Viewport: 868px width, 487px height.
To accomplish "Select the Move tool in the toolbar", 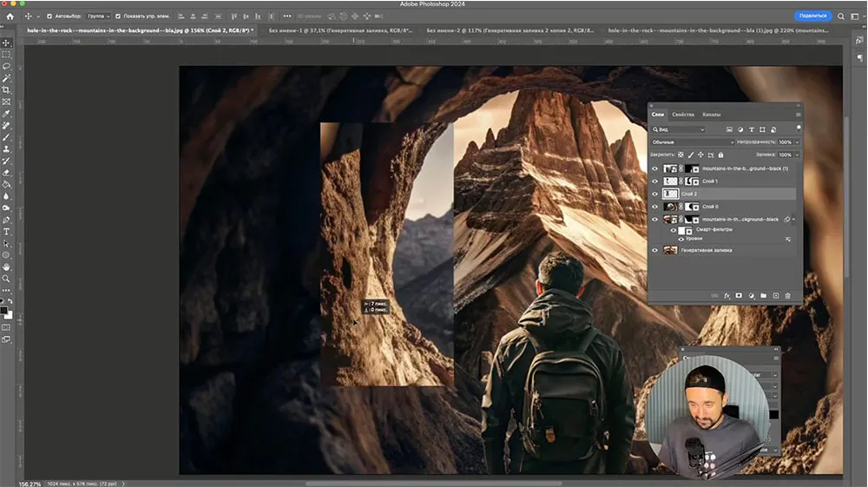I will click(6, 43).
